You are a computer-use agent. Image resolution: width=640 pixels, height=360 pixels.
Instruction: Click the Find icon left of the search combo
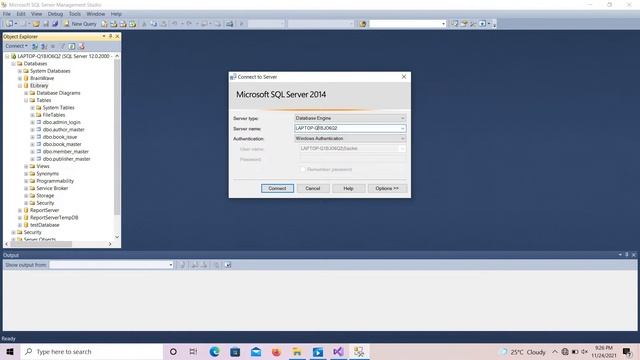coord(363,24)
